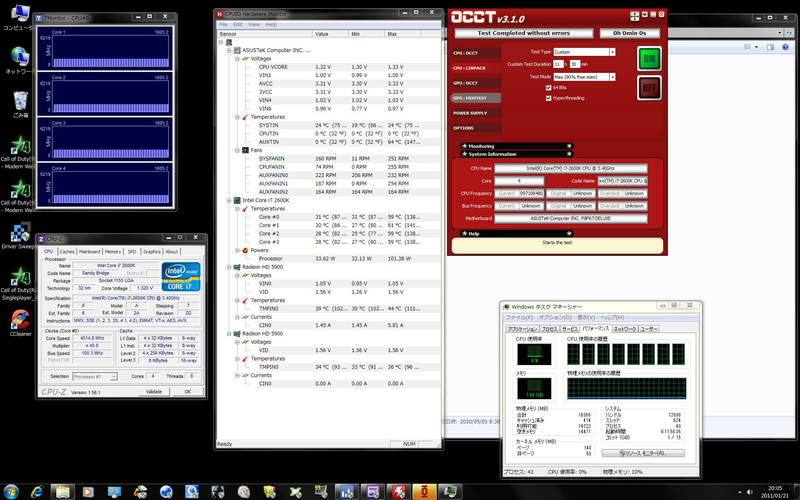Open the View menu in HWMonitor

tap(254, 24)
